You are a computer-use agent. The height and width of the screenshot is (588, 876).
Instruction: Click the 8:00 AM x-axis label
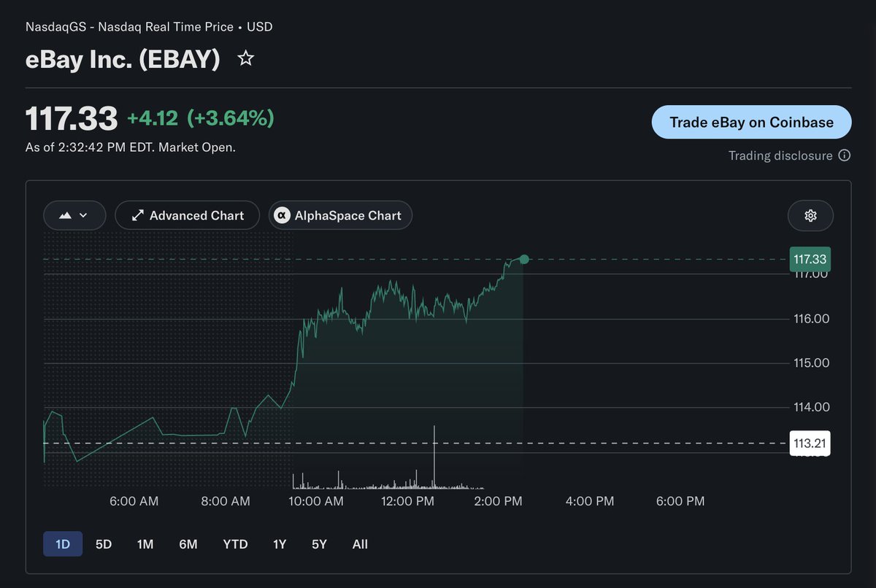point(226,501)
